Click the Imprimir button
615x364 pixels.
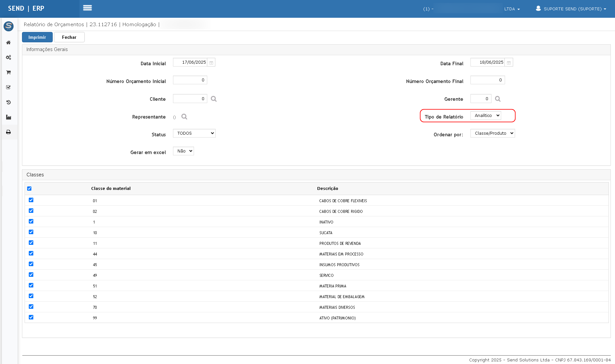(37, 37)
